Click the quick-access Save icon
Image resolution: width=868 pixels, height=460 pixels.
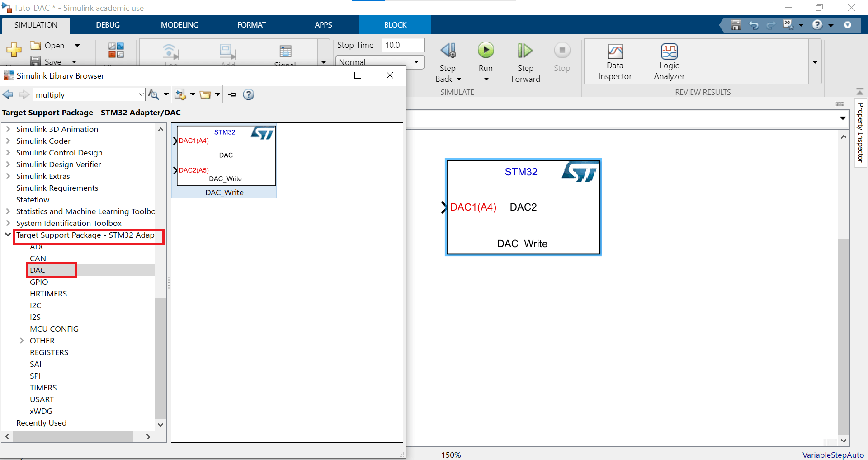coord(736,25)
